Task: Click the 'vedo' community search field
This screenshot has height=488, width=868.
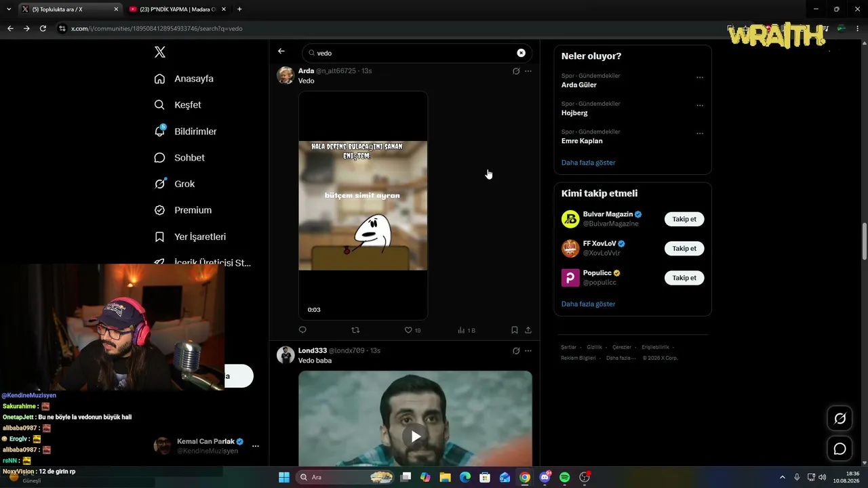Action: click(416, 53)
